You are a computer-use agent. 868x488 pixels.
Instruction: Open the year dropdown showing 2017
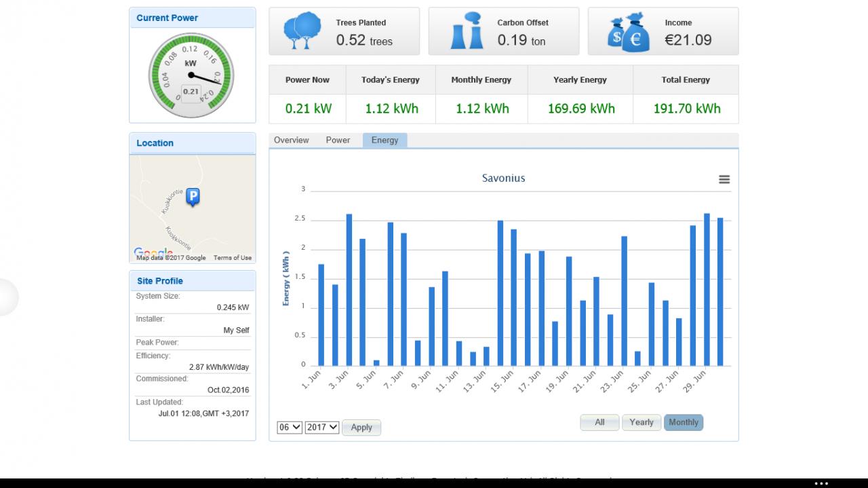(322, 427)
